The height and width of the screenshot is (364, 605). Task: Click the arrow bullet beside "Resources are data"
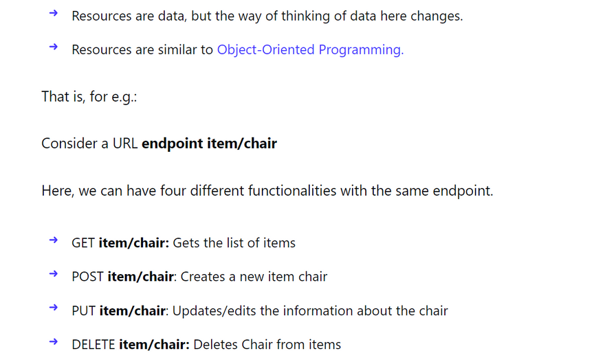[54, 13]
